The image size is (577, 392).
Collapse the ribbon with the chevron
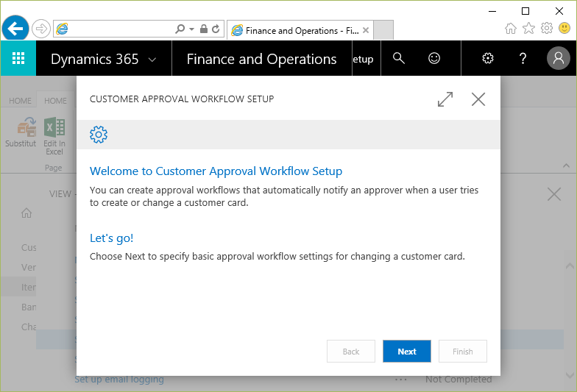pos(566,166)
